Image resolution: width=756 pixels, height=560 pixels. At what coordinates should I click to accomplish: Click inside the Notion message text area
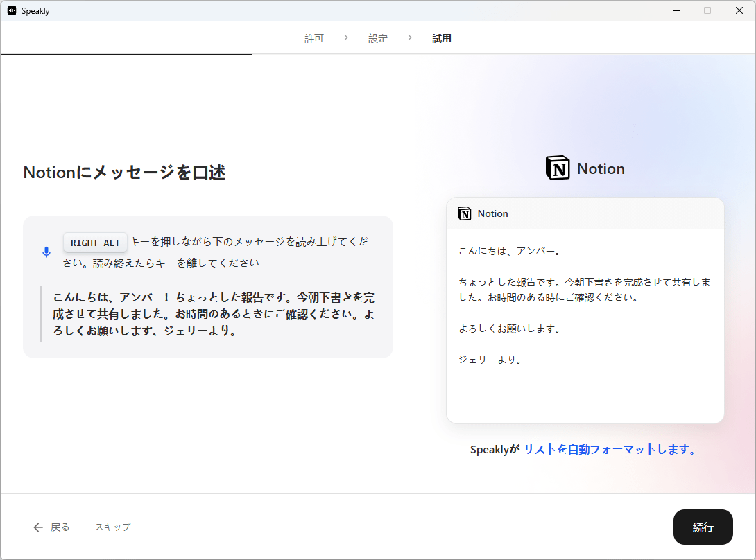point(585,326)
